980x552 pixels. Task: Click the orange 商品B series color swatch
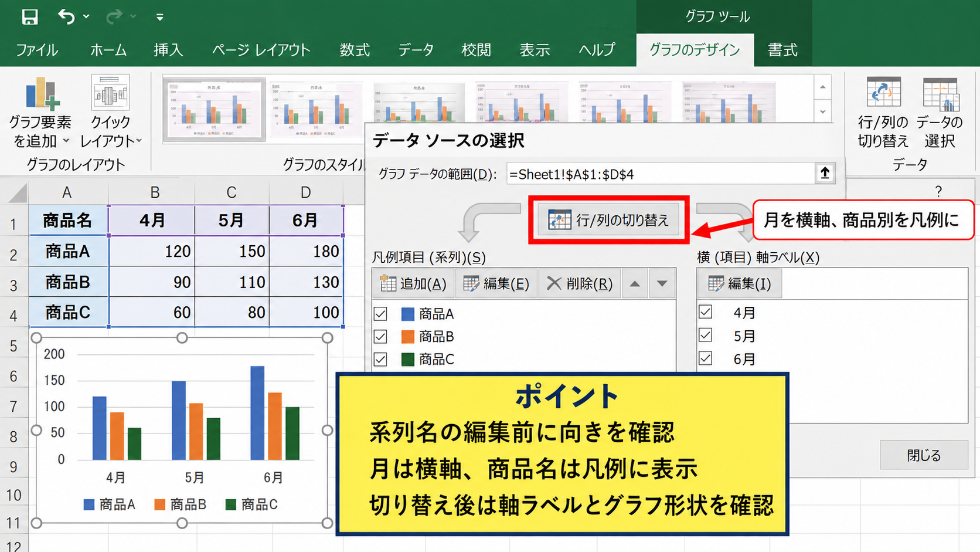click(x=408, y=337)
